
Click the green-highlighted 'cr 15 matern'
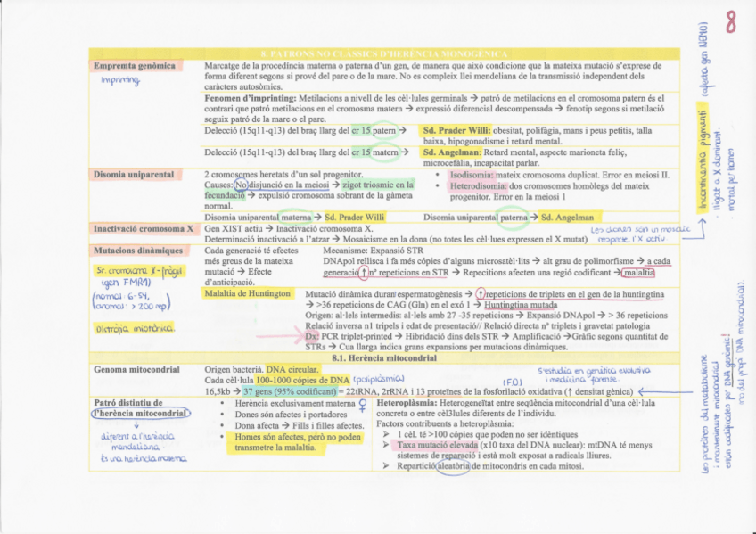(374, 152)
